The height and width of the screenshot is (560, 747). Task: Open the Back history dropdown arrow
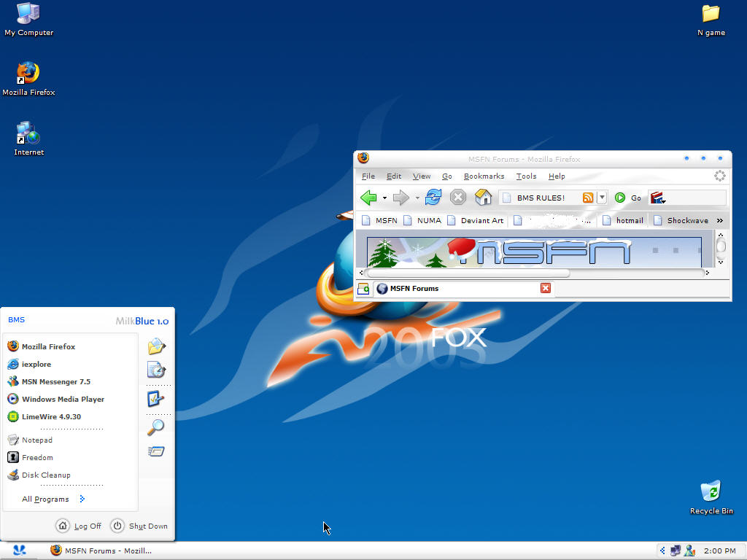click(384, 198)
